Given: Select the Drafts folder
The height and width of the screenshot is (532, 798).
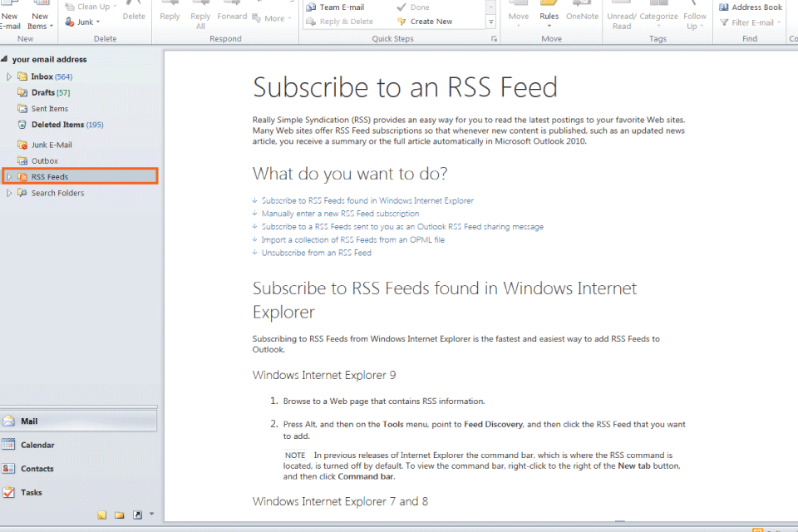Looking at the screenshot, I should (43, 92).
